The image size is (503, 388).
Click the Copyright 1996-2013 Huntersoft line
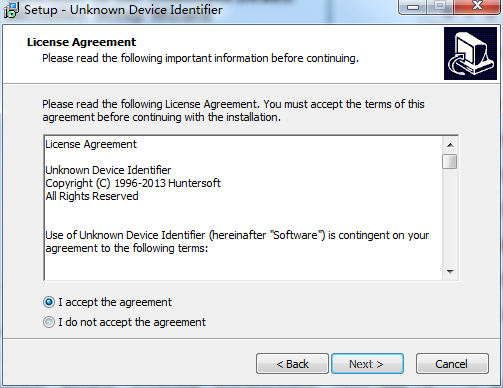pyautogui.click(x=133, y=183)
